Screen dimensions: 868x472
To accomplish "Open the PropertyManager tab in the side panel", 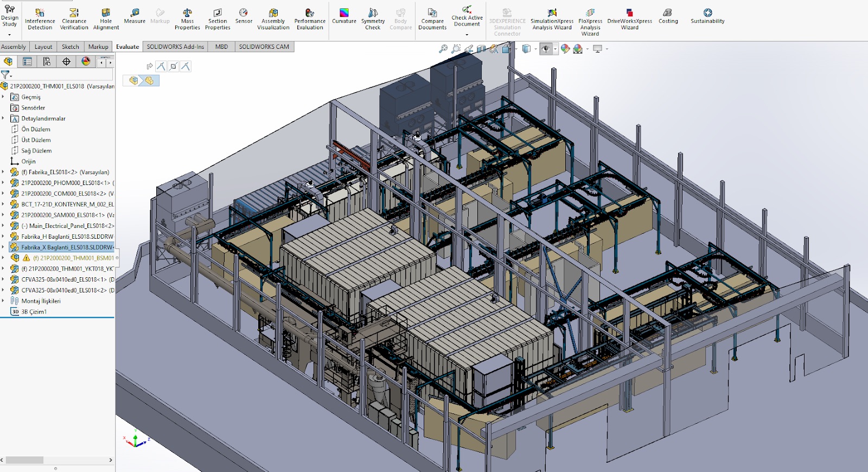I will click(27, 62).
